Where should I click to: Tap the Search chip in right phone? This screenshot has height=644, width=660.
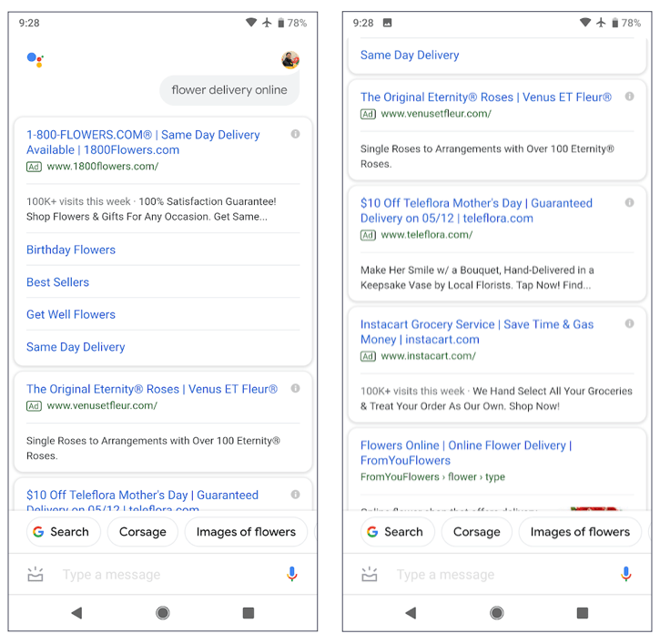point(398,532)
